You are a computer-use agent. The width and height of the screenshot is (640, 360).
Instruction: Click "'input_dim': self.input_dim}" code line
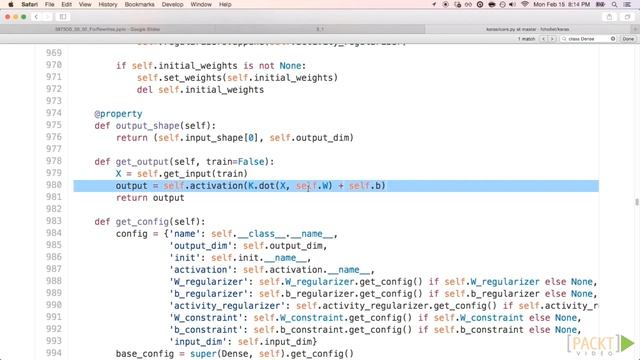coord(243,342)
